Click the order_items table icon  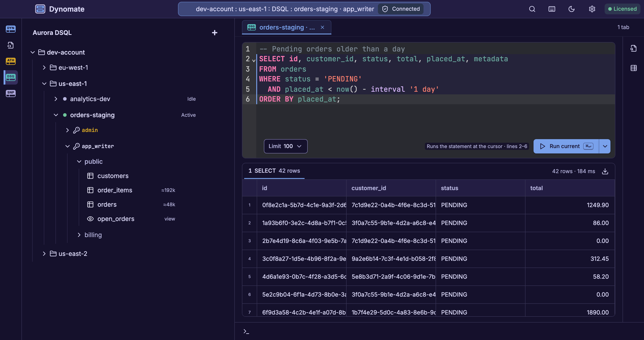point(90,190)
